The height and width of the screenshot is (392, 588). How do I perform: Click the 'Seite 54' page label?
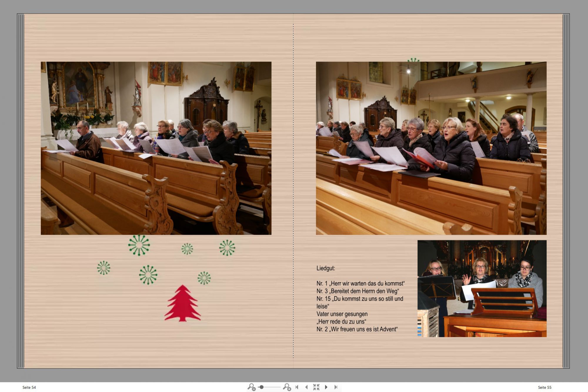tap(29, 387)
